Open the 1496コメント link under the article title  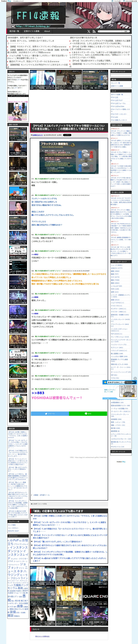(38, 135)
